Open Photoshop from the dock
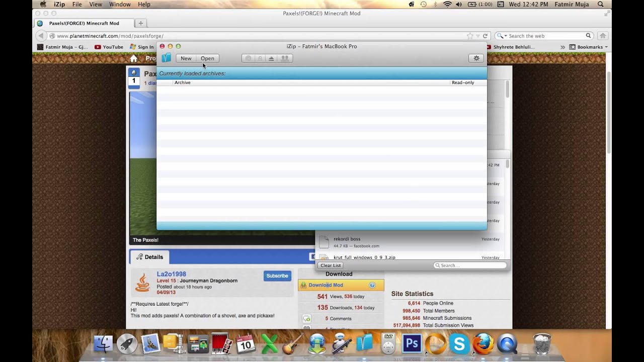The width and height of the screenshot is (644, 362). click(412, 343)
